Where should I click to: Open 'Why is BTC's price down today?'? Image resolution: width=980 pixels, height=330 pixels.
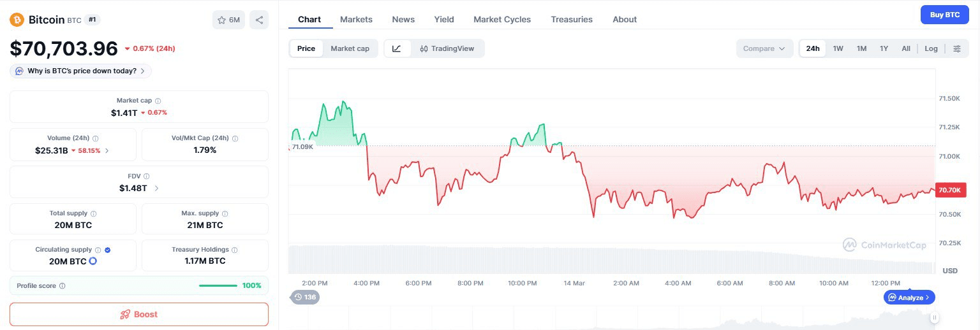coord(81,71)
